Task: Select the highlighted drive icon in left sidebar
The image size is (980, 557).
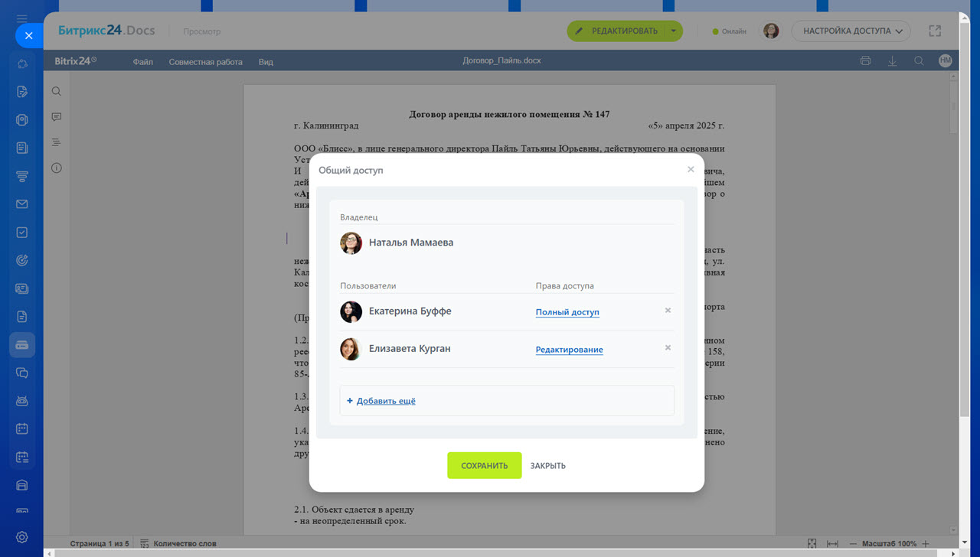Action: (x=22, y=345)
